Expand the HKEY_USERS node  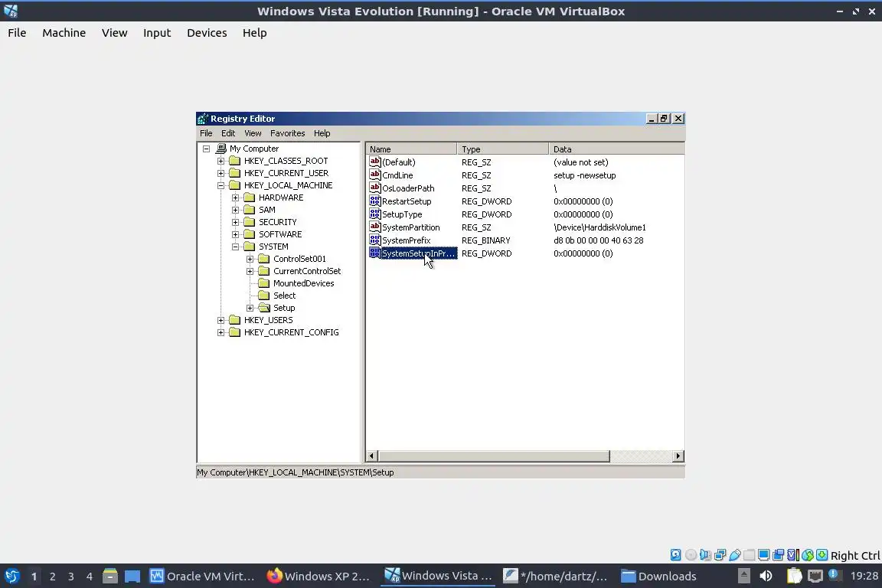[x=221, y=320]
